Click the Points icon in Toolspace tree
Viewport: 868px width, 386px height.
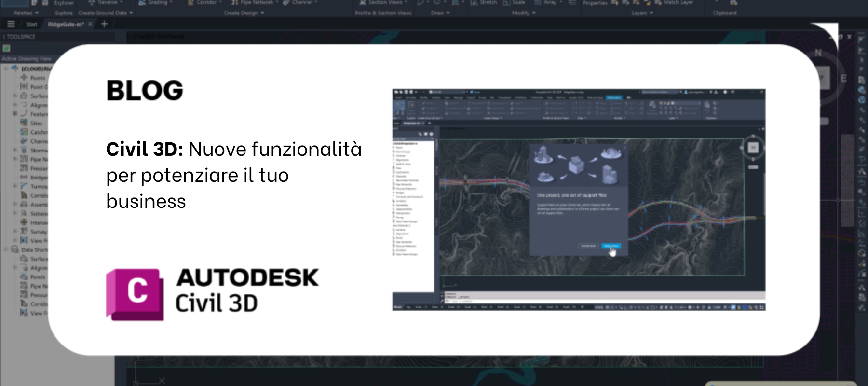pos(24,77)
